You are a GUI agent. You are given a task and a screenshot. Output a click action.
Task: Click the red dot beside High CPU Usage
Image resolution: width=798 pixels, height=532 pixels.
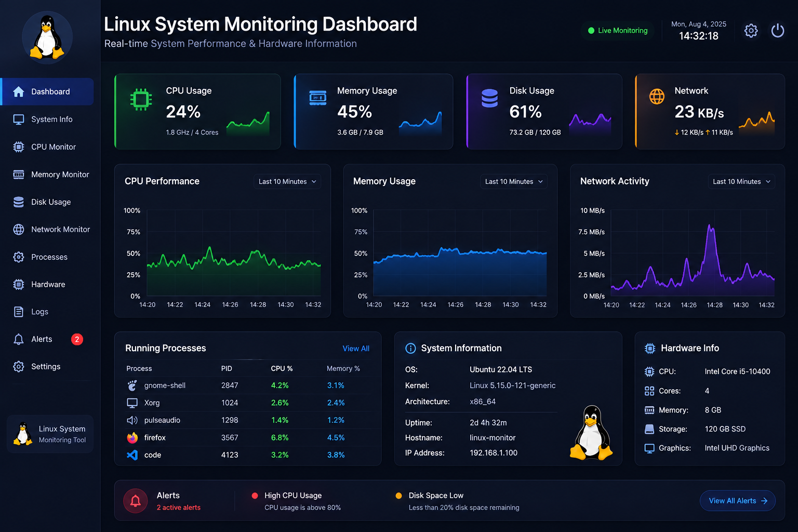click(255, 496)
